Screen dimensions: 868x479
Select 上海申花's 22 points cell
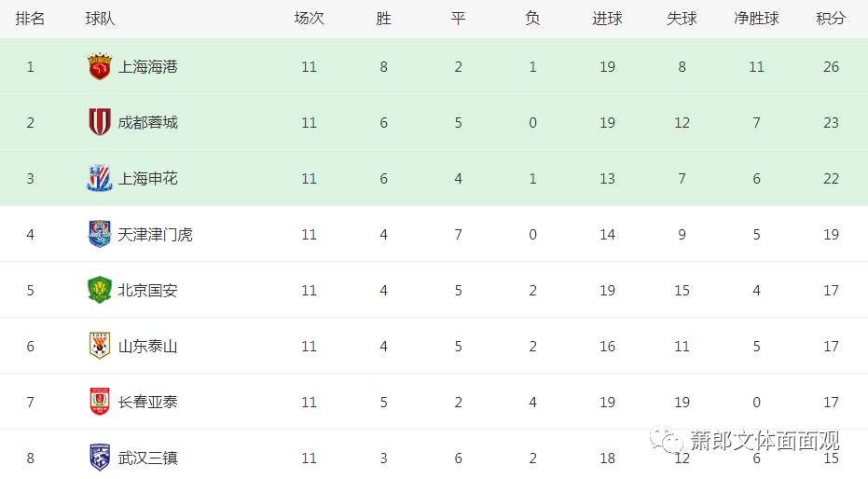[831, 179]
